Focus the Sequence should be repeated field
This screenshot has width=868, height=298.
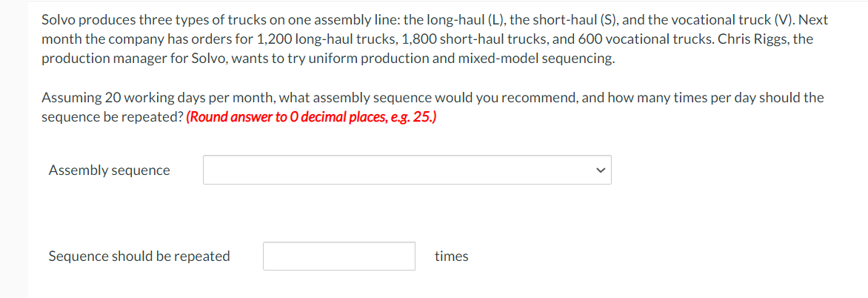[338, 256]
